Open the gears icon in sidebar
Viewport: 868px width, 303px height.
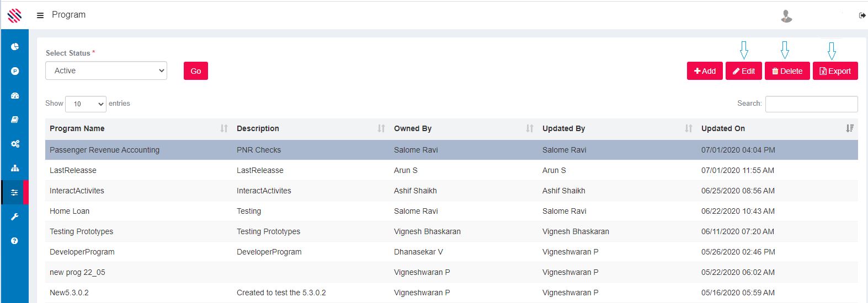pyautogui.click(x=15, y=144)
